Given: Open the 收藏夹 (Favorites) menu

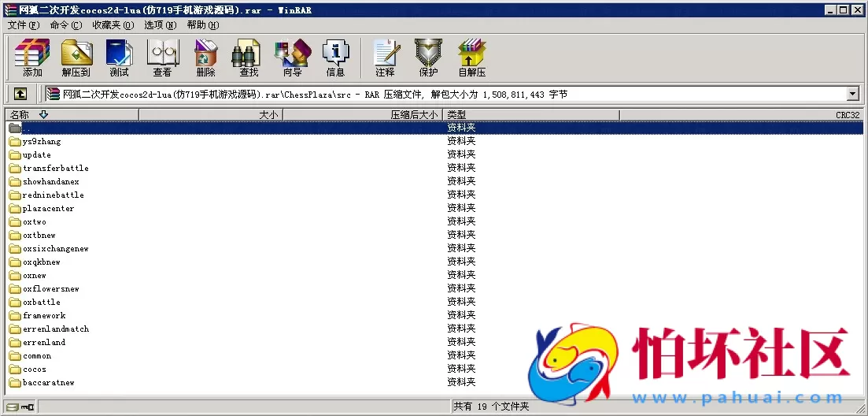Looking at the screenshot, I should point(113,25).
